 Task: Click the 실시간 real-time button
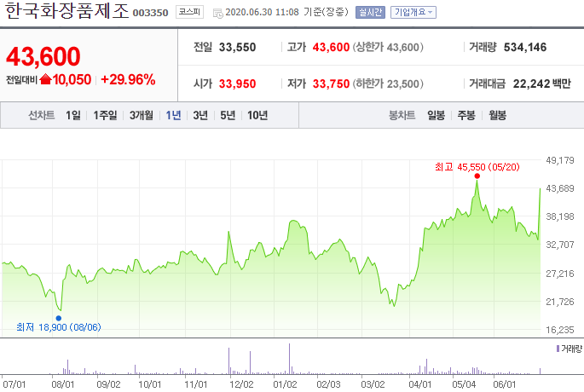click(x=370, y=12)
